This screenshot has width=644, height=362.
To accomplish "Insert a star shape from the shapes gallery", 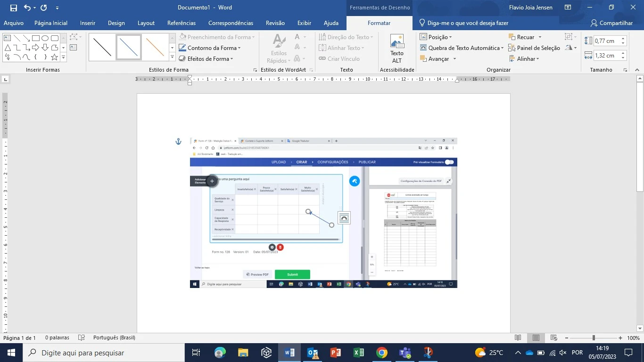I will 54,57.
